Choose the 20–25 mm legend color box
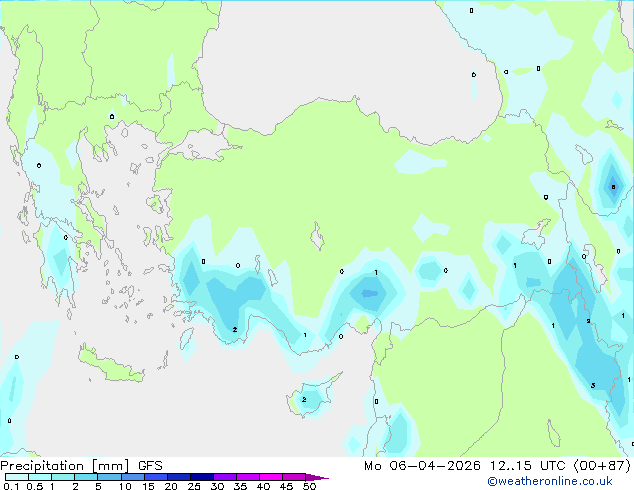Image resolution: width=634 pixels, height=490 pixels. pos(179,477)
